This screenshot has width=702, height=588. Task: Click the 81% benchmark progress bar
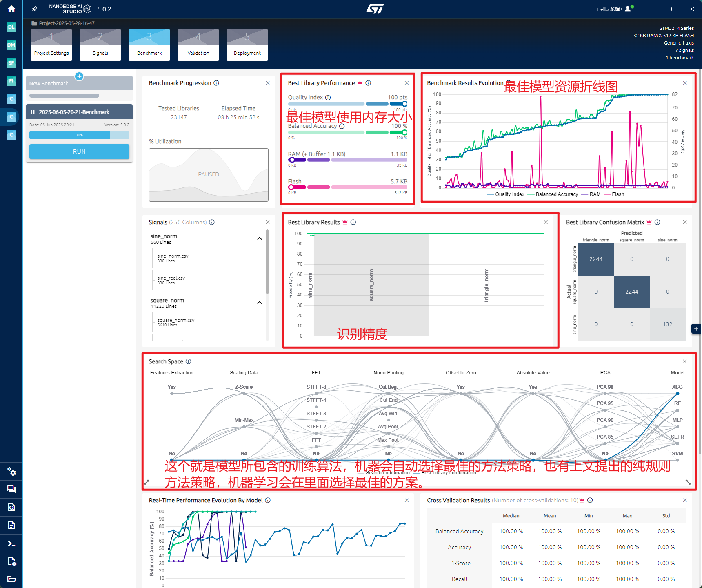tap(79, 135)
